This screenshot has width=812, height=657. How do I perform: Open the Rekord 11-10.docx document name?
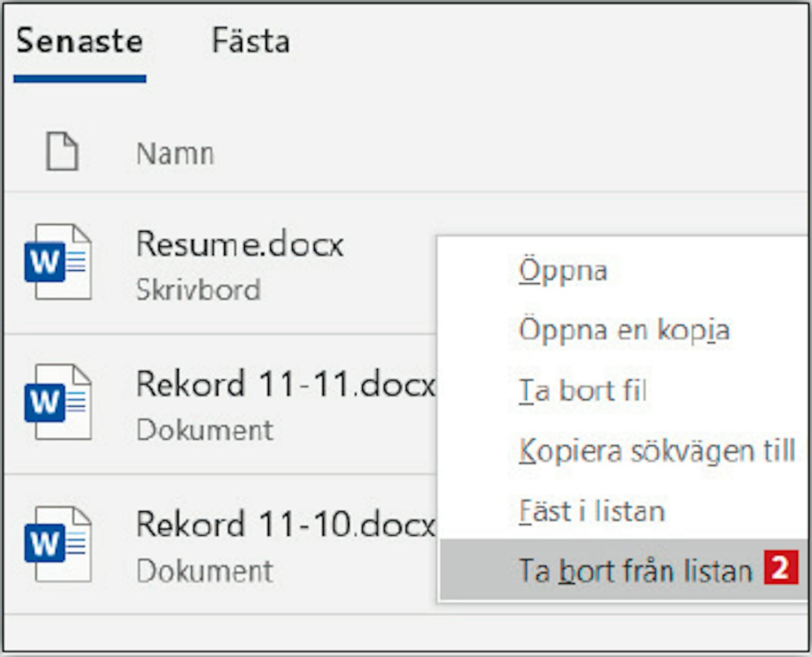[285, 524]
